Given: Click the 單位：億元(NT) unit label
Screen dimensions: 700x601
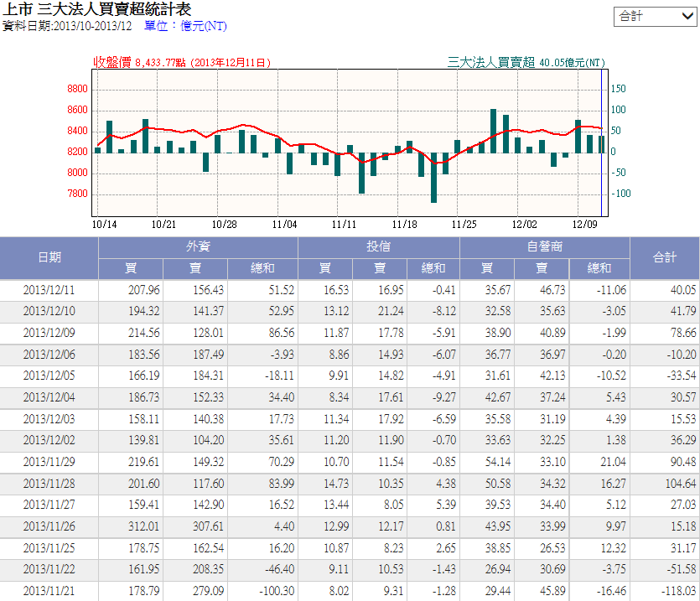Looking at the screenshot, I should pyautogui.click(x=185, y=26).
